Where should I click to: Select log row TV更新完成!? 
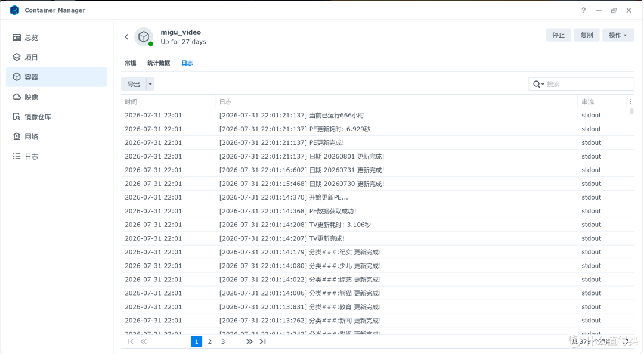pos(377,238)
